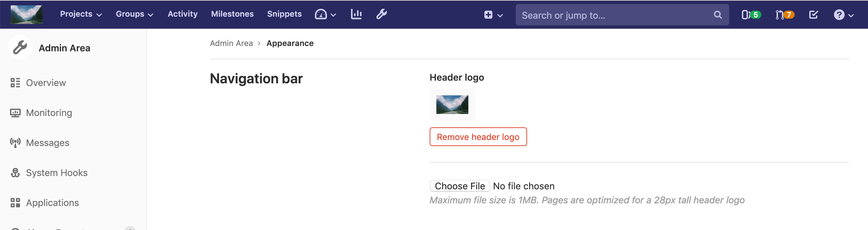The height and width of the screenshot is (230, 868).
Task: Expand the dashboard gauge dropdown
Action: (325, 14)
